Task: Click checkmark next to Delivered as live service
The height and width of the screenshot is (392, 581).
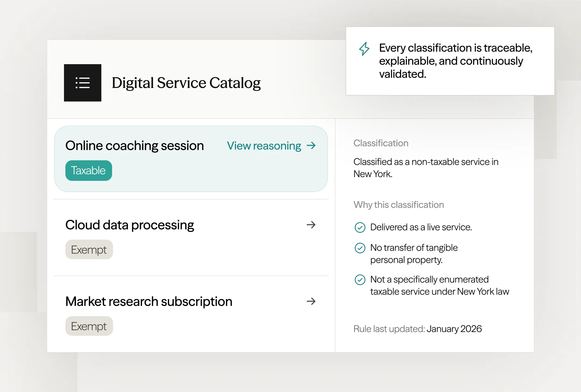Action: [360, 227]
